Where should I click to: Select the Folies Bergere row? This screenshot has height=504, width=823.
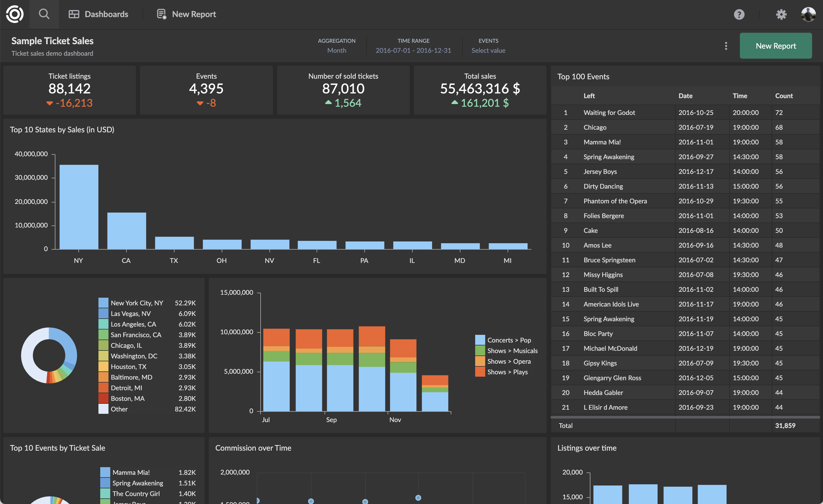coord(685,216)
